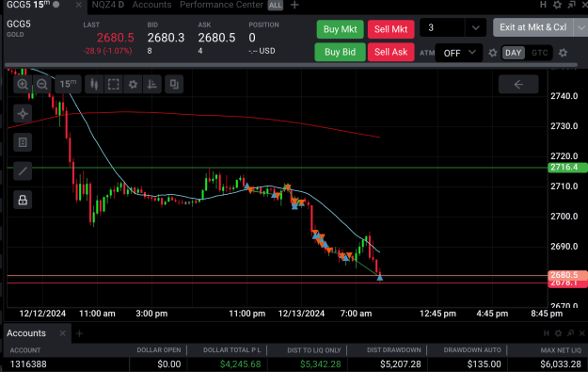This screenshot has height=372, width=588.
Task: Click the H icon in top panel header
Action: pyautogui.click(x=543, y=5)
